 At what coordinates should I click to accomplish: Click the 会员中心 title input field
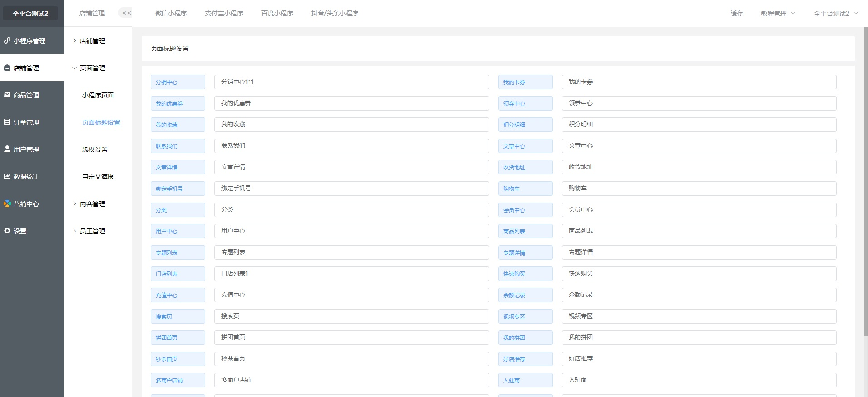click(699, 210)
